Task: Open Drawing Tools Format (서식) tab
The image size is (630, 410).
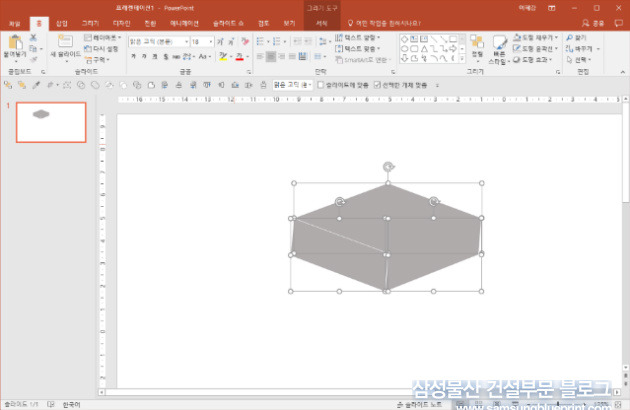Action: tap(321, 24)
